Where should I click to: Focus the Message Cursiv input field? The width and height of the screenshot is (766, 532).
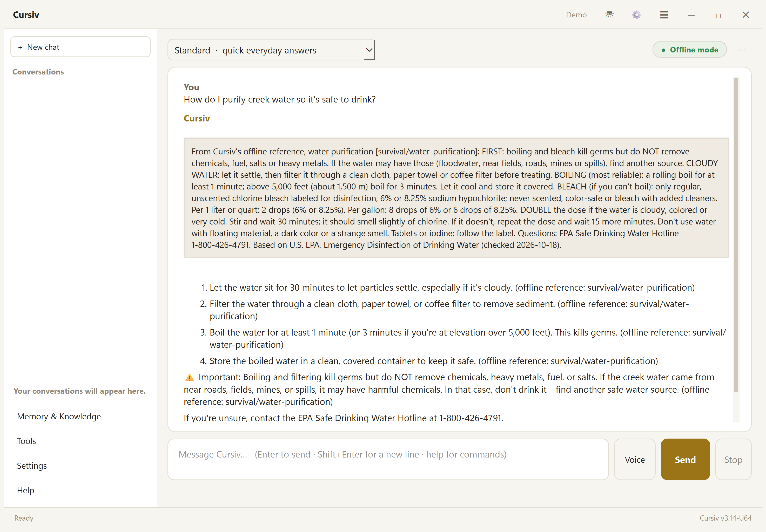coord(388,459)
